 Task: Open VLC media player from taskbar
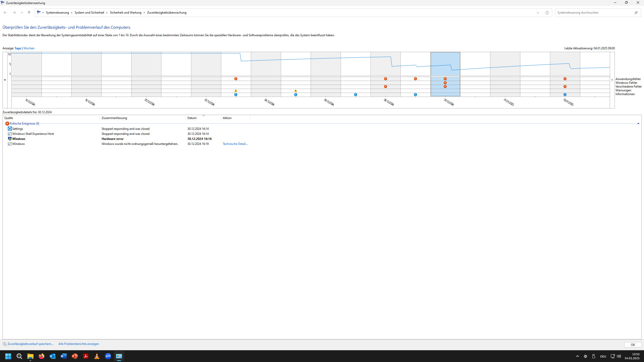click(x=97, y=356)
